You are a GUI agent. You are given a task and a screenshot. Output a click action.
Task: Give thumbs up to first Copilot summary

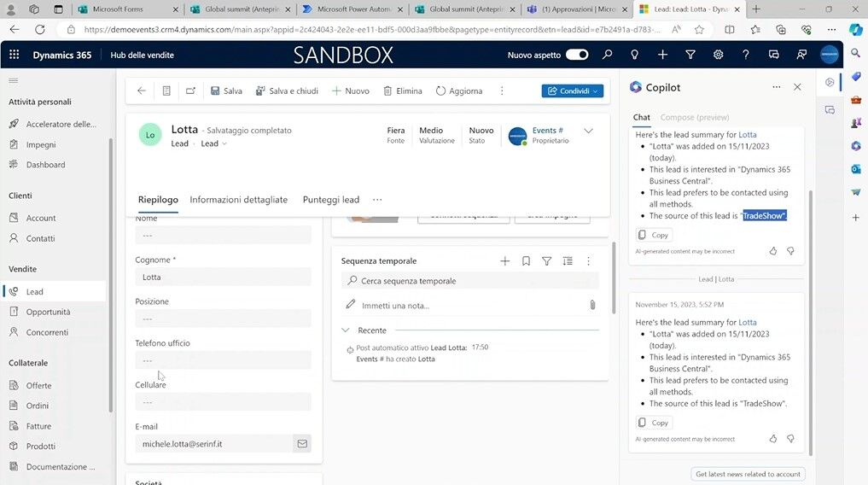(773, 251)
